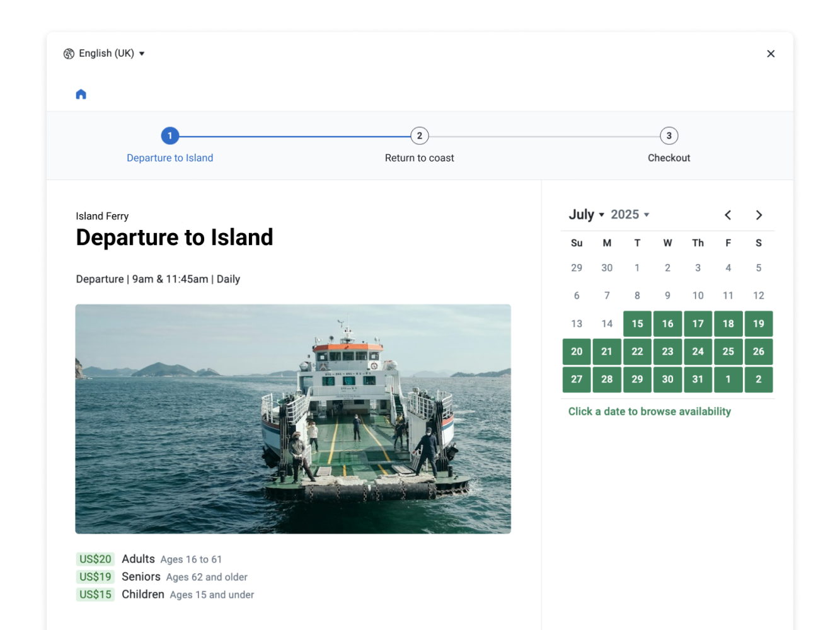Select step 1 Departure to Island
Screen dimensions: 840x630
point(170,136)
